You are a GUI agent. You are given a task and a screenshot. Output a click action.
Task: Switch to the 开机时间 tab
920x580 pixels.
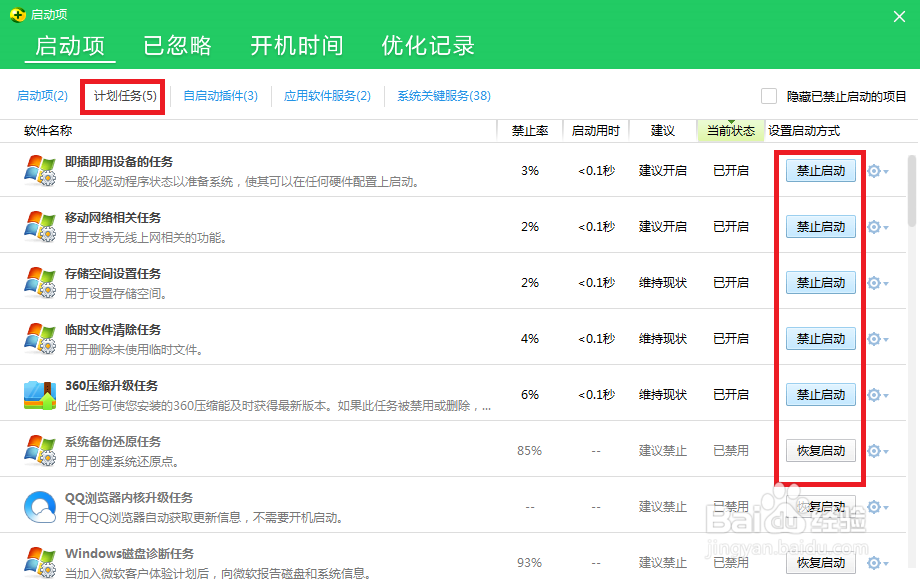coord(296,46)
